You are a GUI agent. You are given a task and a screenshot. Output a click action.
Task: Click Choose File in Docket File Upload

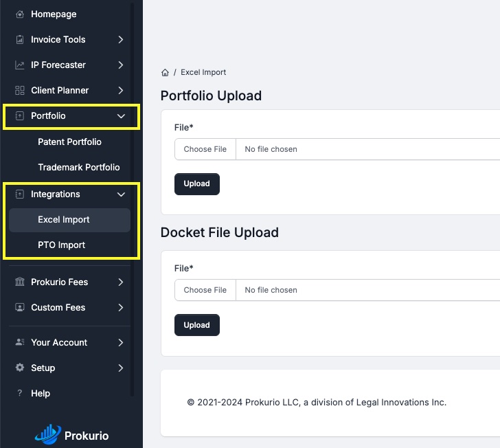click(x=205, y=290)
